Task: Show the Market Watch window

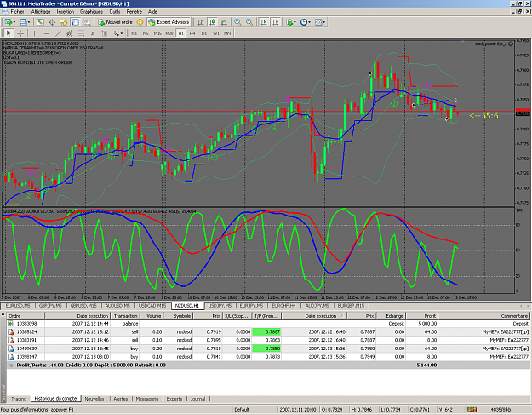Action: click(40, 22)
